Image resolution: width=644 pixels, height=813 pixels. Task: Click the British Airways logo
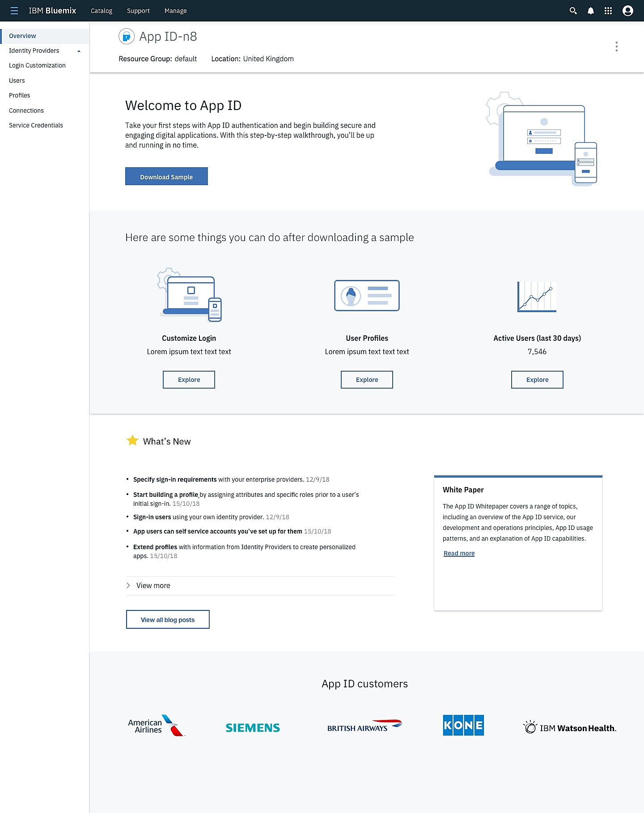[364, 726]
